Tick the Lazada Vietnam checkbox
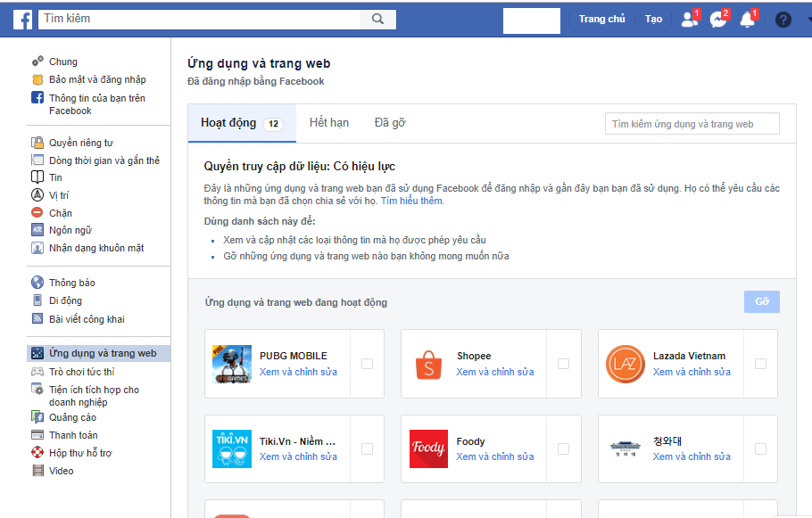812x518 pixels. pyautogui.click(x=760, y=364)
